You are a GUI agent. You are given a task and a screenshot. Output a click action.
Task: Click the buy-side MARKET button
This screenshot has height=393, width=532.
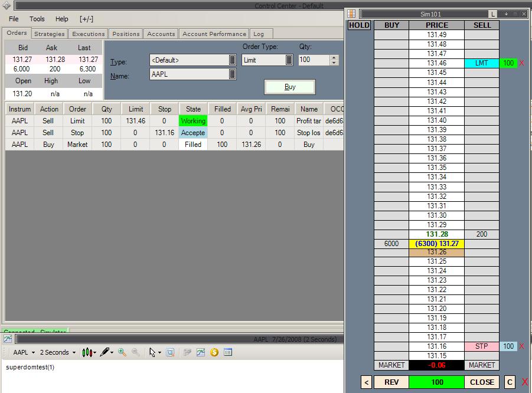tap(391, 365)
